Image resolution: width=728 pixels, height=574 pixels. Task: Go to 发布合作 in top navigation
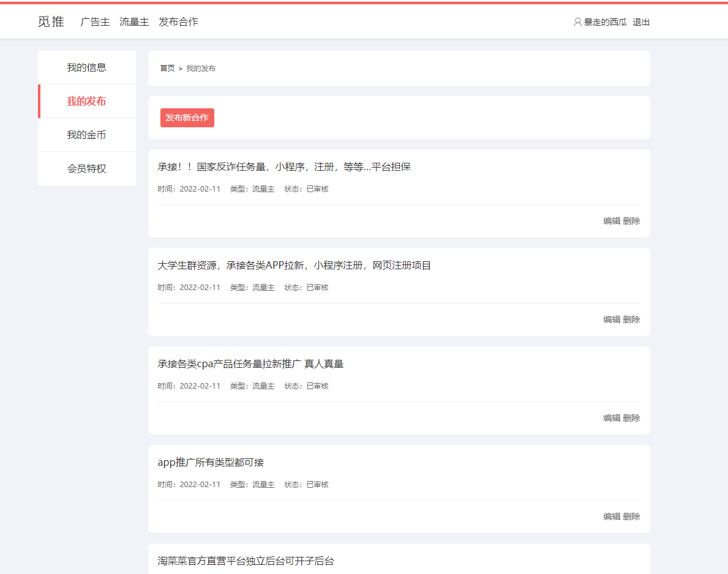(x=178, y=21)
